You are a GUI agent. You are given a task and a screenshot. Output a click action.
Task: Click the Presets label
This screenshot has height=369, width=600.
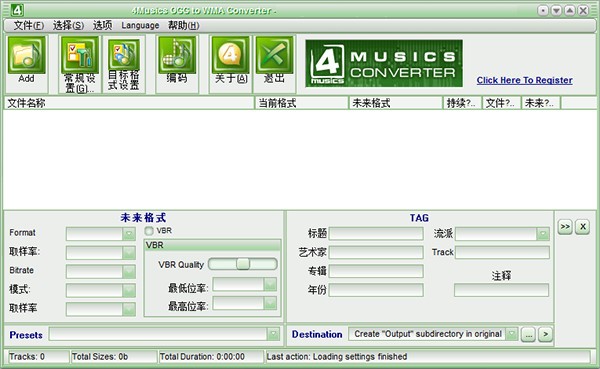click(26, 335)
